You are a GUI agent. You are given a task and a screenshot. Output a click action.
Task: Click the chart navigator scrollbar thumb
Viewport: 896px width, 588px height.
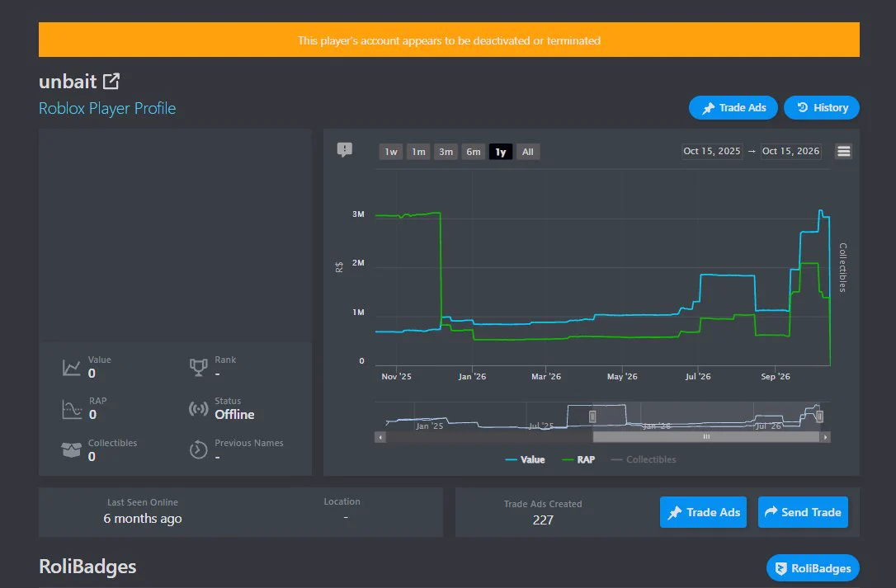pyautogui.click(x=706, y=437)
